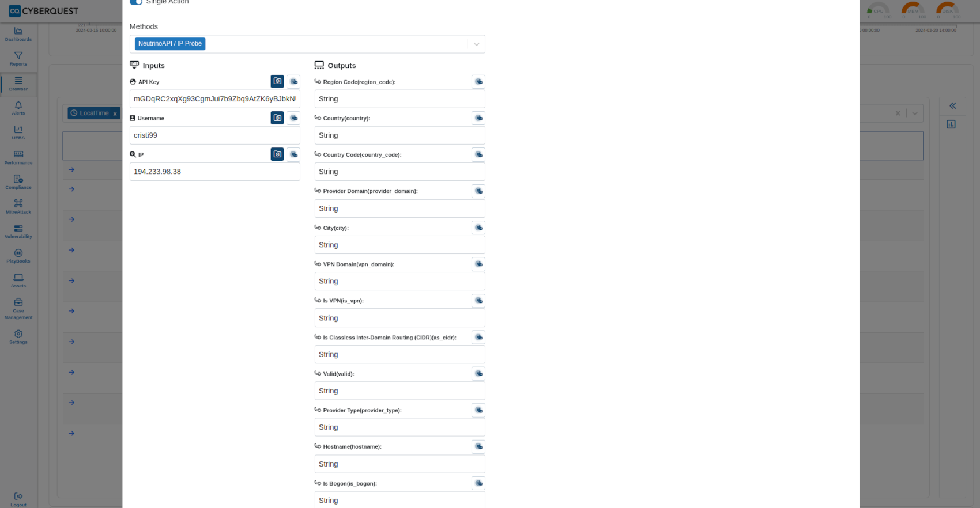Open Browser in the sidebar

click(x=18, y=84)
